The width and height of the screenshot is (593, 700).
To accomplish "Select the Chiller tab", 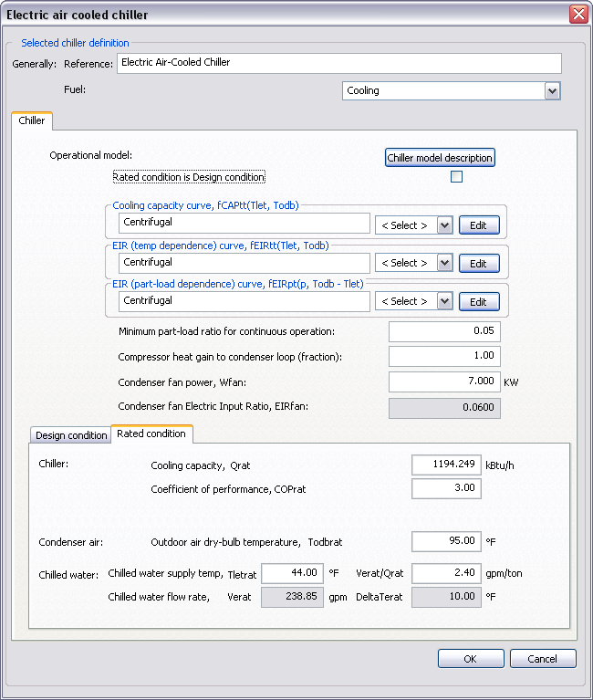I will click(x=32, y=120).
